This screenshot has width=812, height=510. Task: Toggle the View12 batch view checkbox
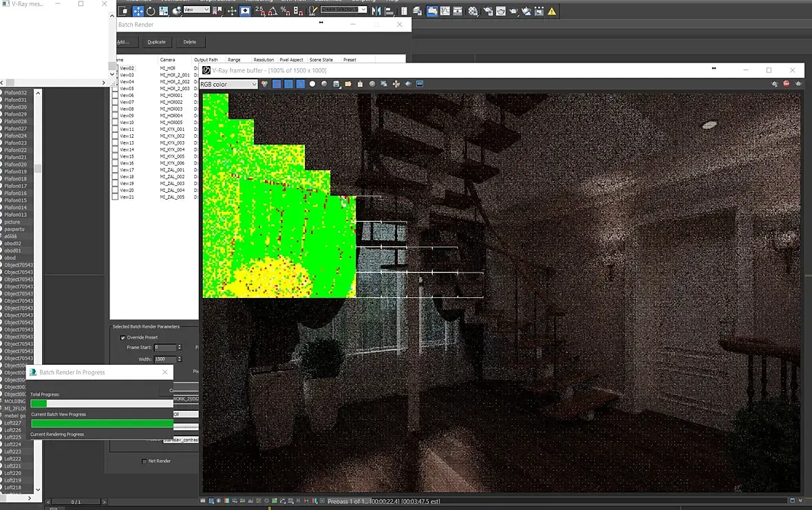[115, 136]
